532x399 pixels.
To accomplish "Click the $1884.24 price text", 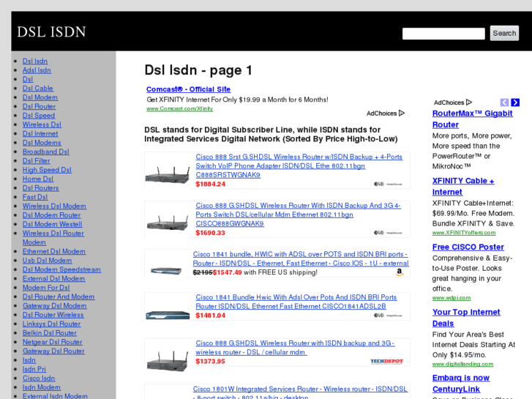I will [x=210, y=184].
